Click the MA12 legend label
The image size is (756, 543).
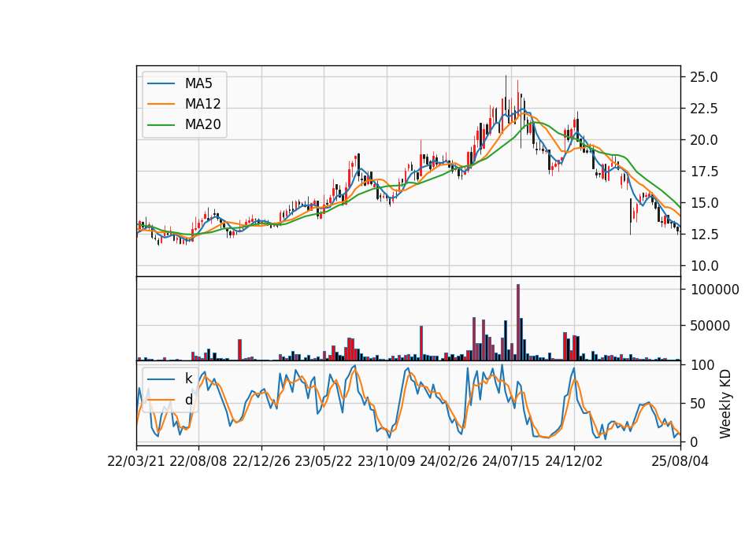(202, 104)
